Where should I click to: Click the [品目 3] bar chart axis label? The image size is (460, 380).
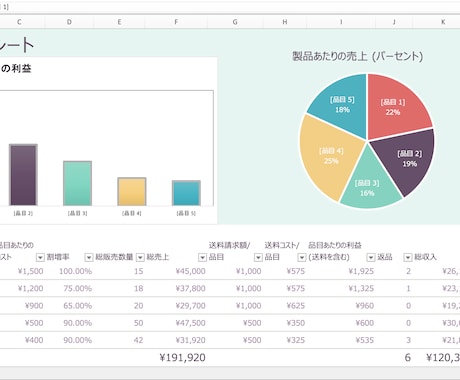77,213
